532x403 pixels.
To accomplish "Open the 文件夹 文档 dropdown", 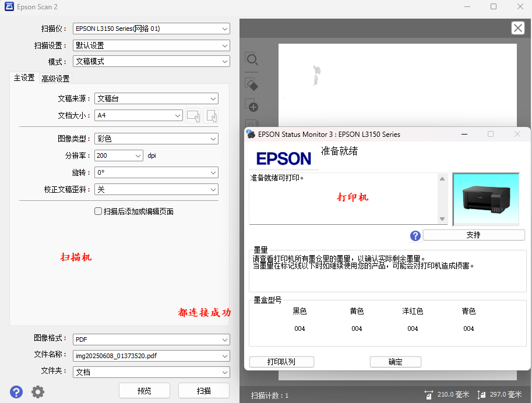I will pos(152,372).
